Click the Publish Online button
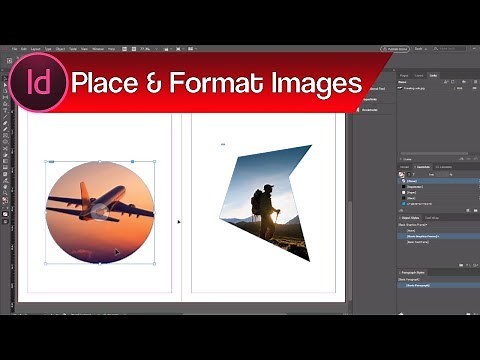This screenshot has height=360, width=480. 395,49
